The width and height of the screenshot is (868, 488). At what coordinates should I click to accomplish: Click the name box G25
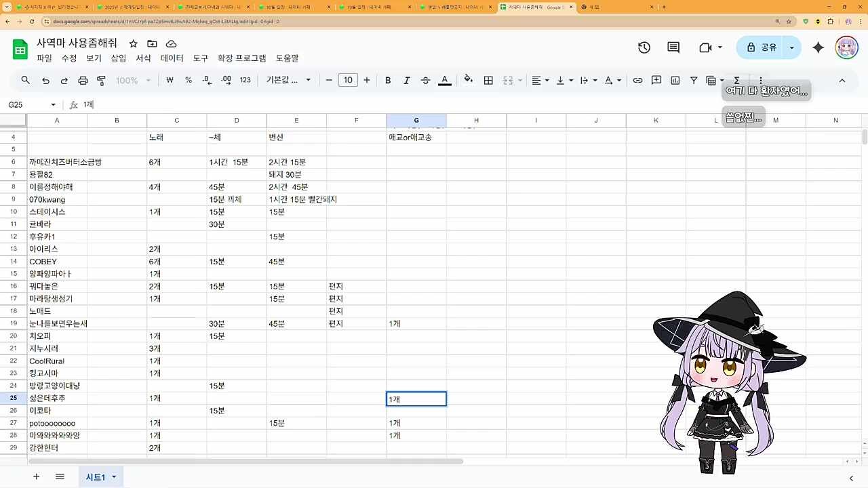point(32,104)
